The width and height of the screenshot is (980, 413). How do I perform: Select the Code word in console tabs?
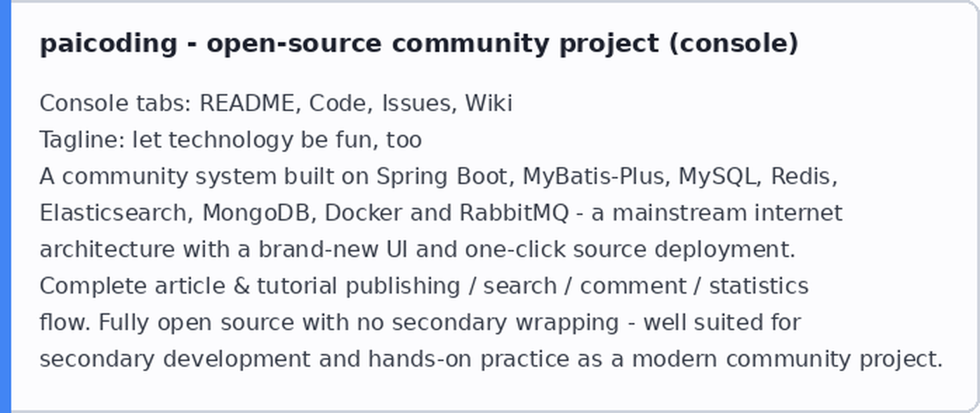(x=339, y=103)
